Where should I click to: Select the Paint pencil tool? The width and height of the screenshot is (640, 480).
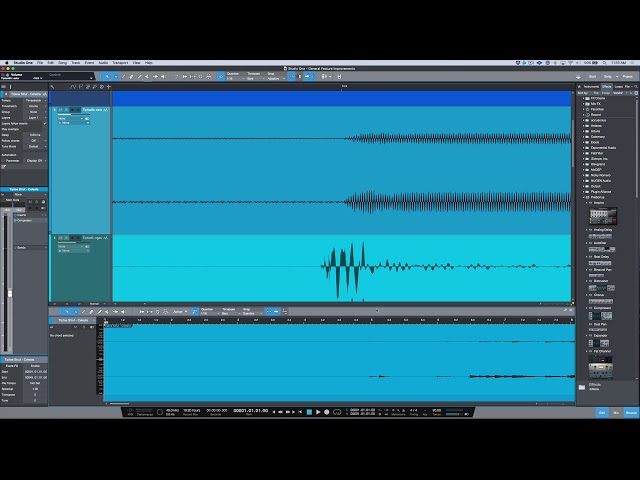click(140, 76)
